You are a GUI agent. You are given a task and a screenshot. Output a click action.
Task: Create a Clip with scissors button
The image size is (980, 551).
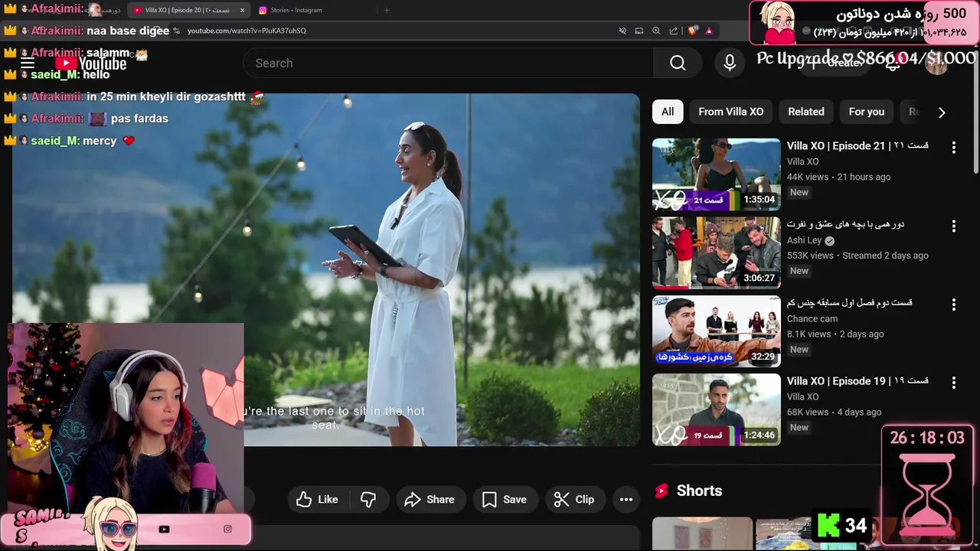point(574,500)
